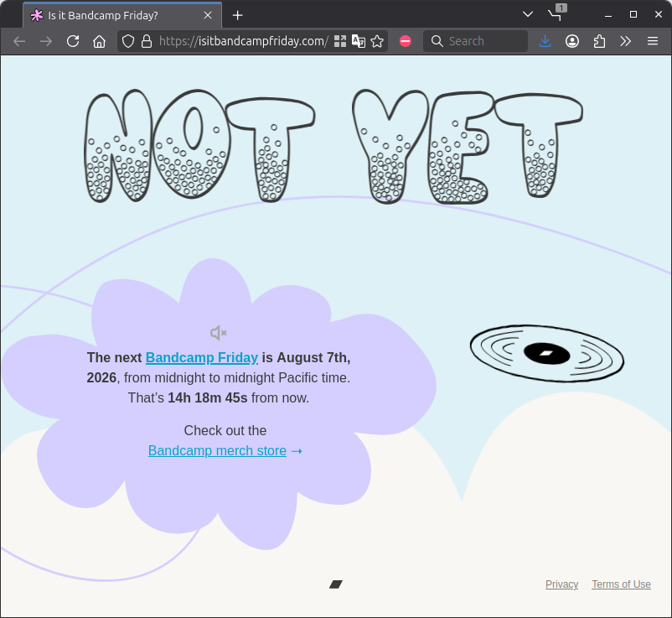Open the synced tabs icon with badge
672x618 pixels.
[x=556, y=13]
